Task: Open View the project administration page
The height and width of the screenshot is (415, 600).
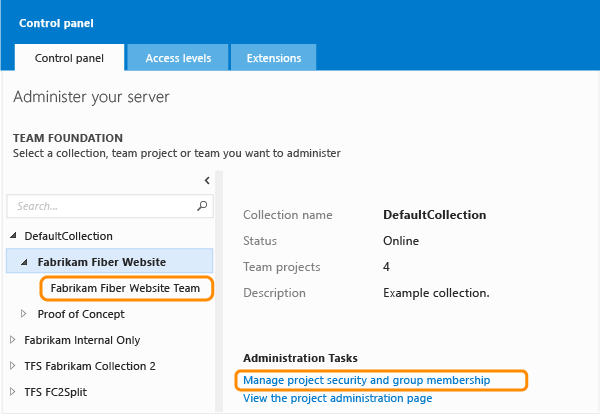Action: point(338,398)
